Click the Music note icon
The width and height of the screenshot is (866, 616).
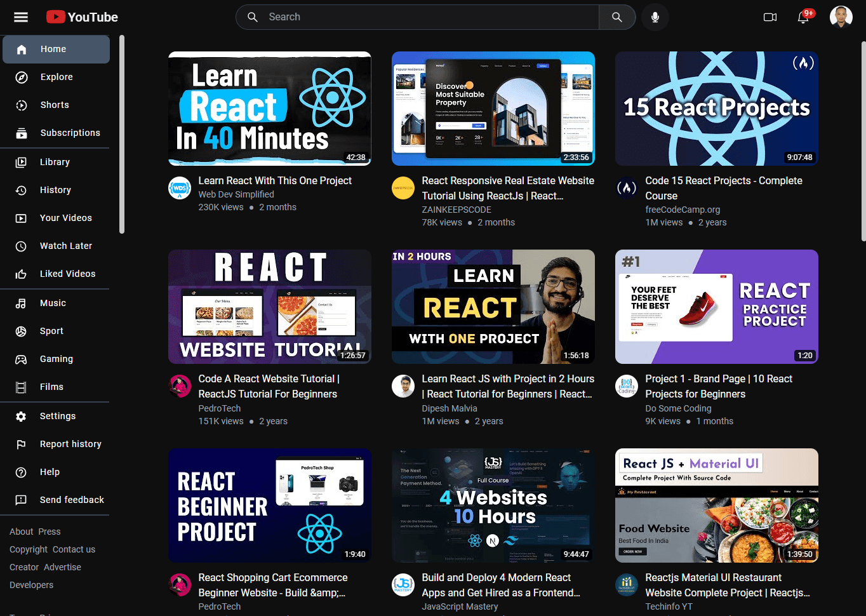coord(21,303)
